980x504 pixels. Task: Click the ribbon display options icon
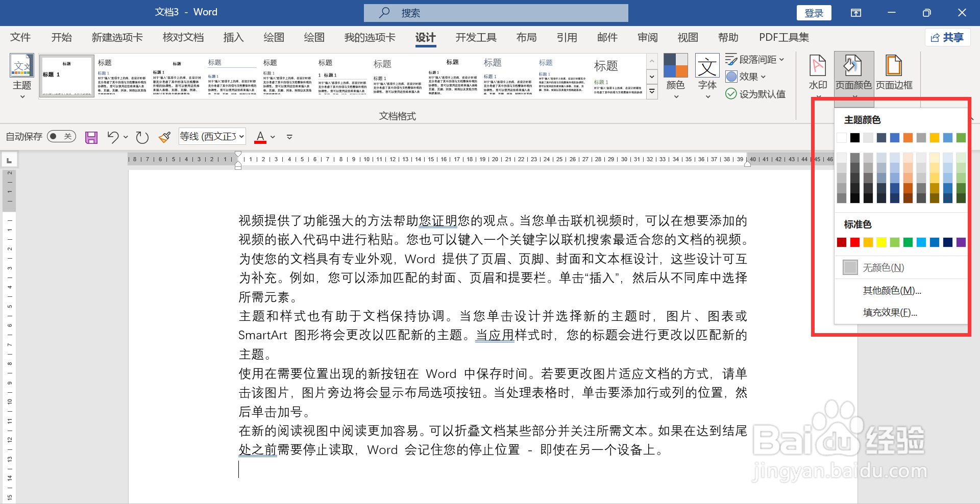(856, 13)
